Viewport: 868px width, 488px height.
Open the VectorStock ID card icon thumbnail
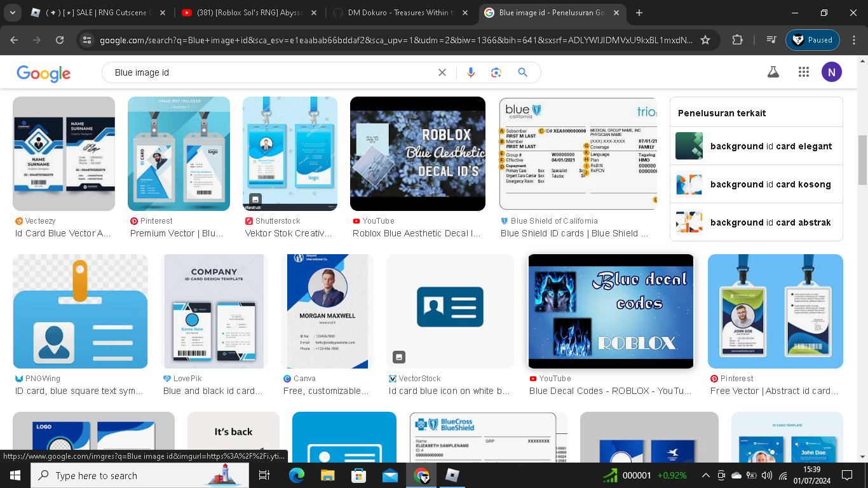click(450, 311)
